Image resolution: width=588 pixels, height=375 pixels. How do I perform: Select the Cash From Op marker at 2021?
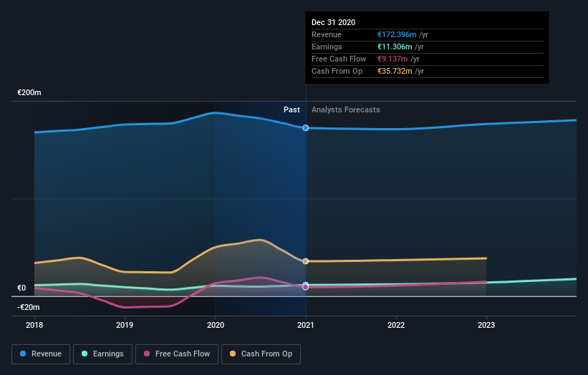tap(306, 261)
